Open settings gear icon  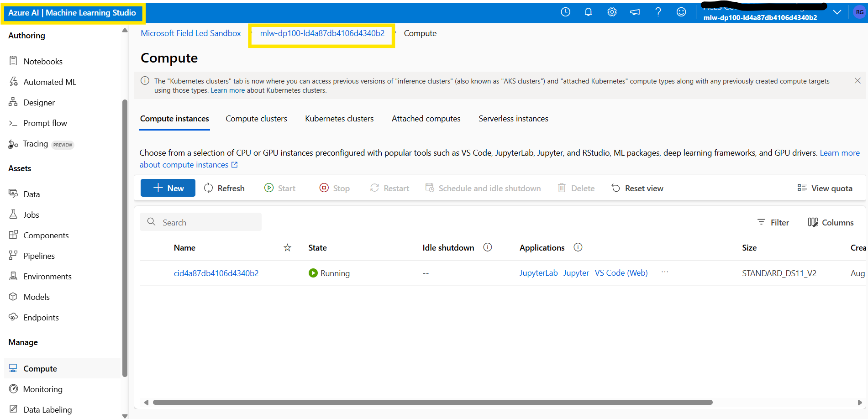pos(612,12)
